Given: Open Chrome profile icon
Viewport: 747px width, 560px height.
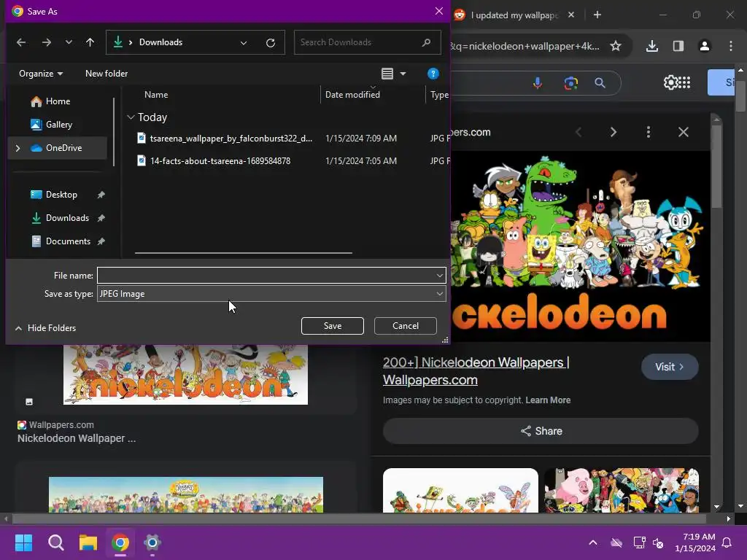Looking at the screenshot, I should [705, 46].
